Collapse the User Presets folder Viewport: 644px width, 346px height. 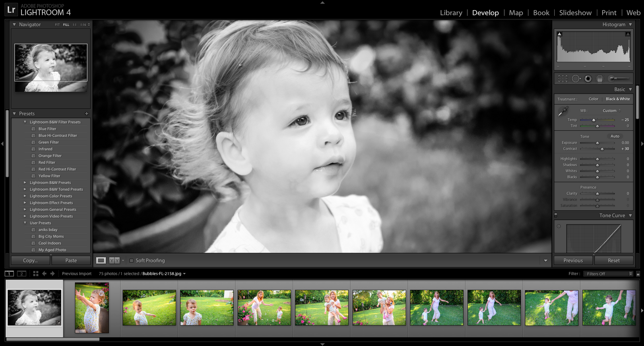coord(25,223)
